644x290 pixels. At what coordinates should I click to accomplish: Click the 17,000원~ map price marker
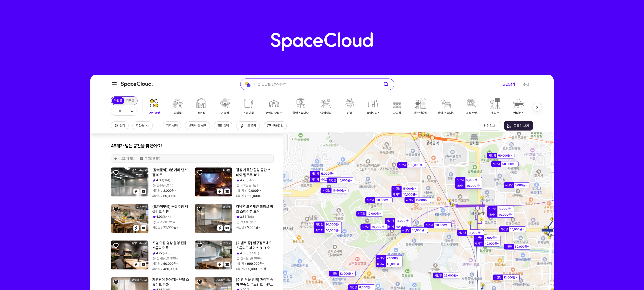click(x=501, y=209)
